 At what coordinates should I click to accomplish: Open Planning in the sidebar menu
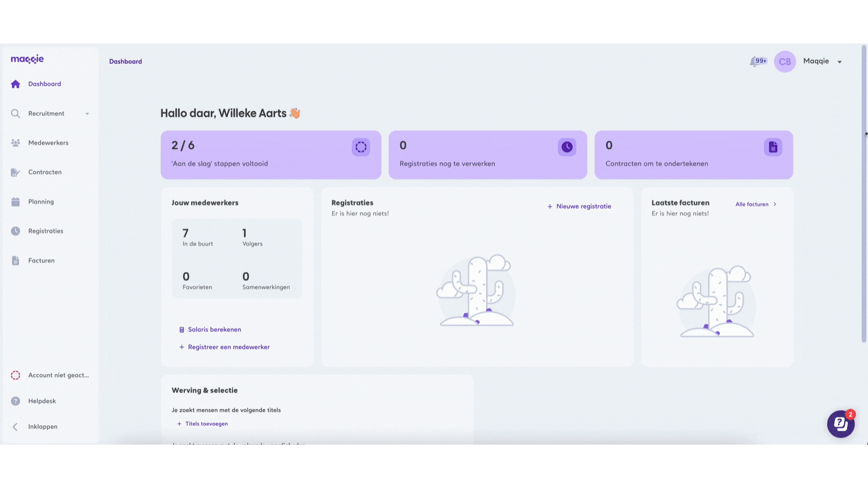tap(41, 202)
